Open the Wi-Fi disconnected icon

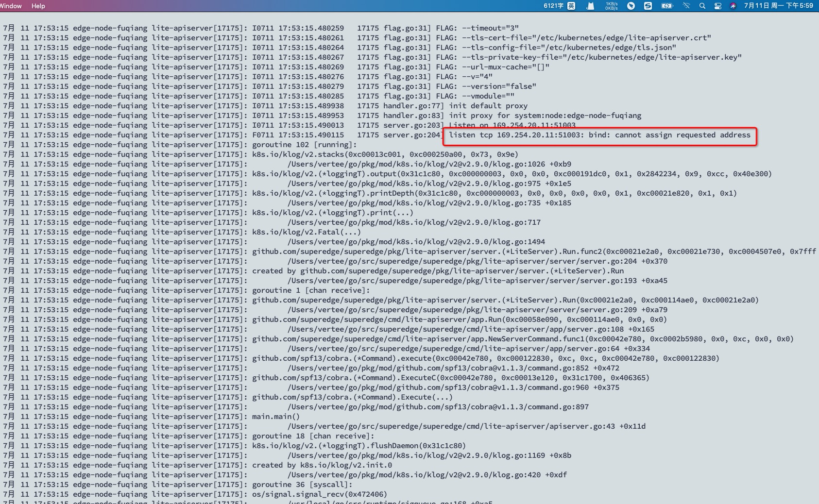click(x=686, y=6)
